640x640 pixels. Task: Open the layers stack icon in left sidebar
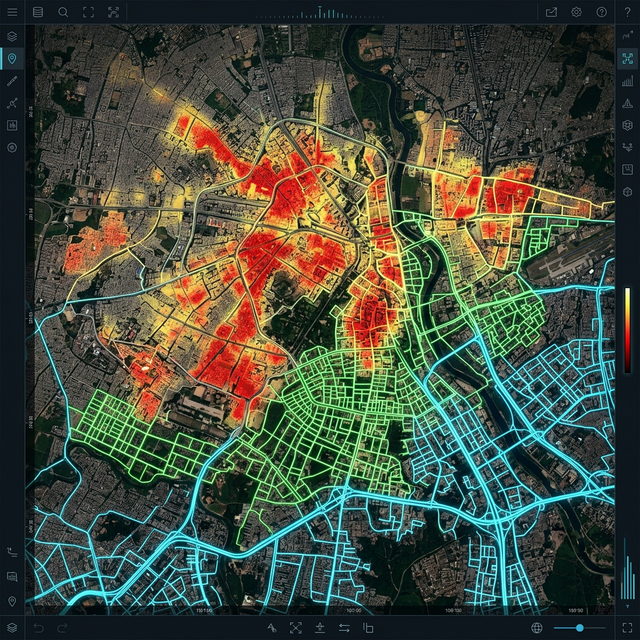point(12,36)
